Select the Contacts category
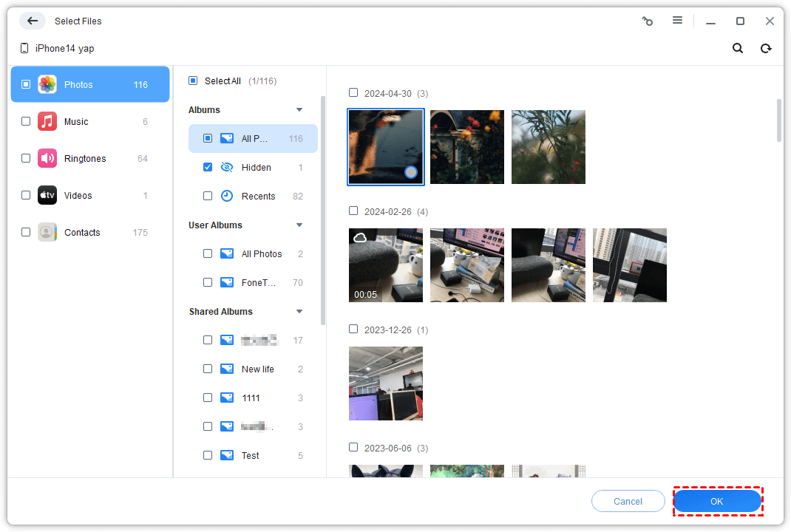This screenshot has height=532, width=791. (x=89, y=232)
